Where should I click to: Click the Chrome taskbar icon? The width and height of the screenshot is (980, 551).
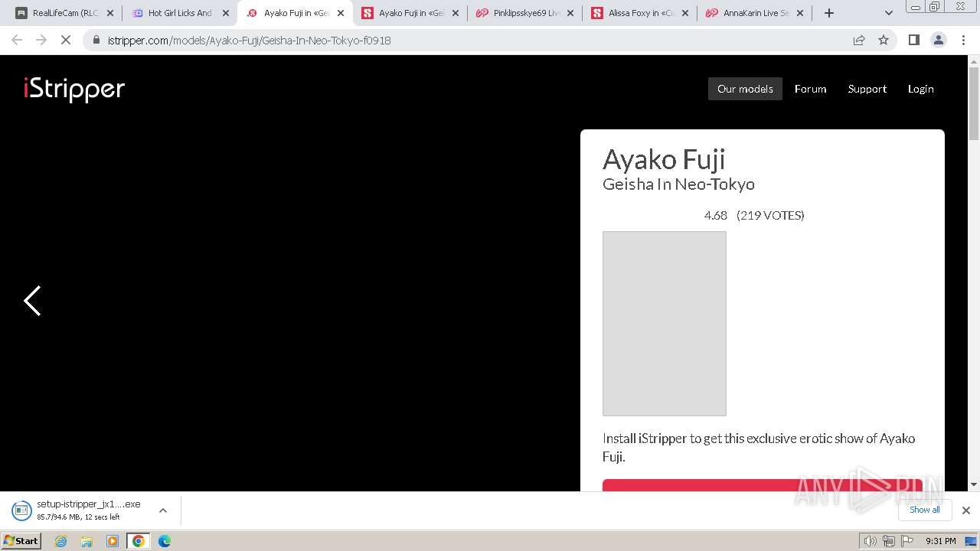point(139,541)
